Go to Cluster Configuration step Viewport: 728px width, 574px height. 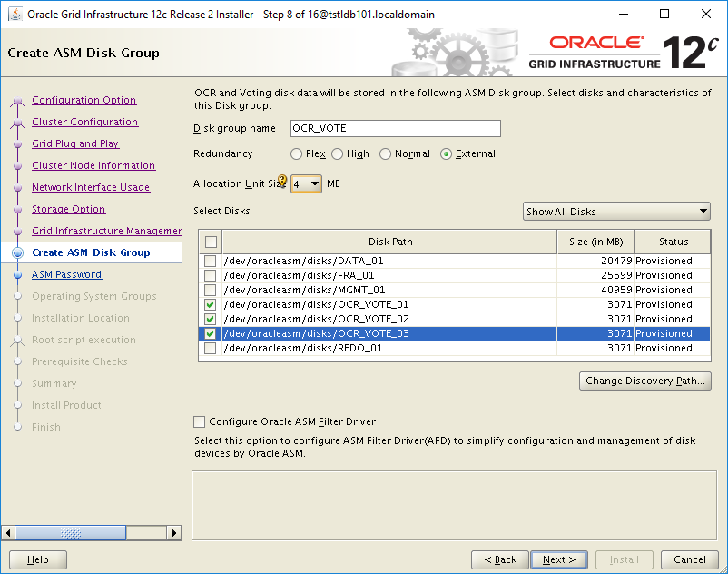pyautogui.click(x=85, y=122)
